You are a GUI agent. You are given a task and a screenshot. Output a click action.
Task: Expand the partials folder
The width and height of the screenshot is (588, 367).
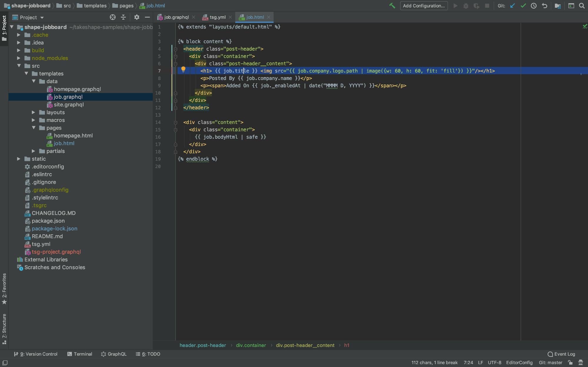point(34,151)
